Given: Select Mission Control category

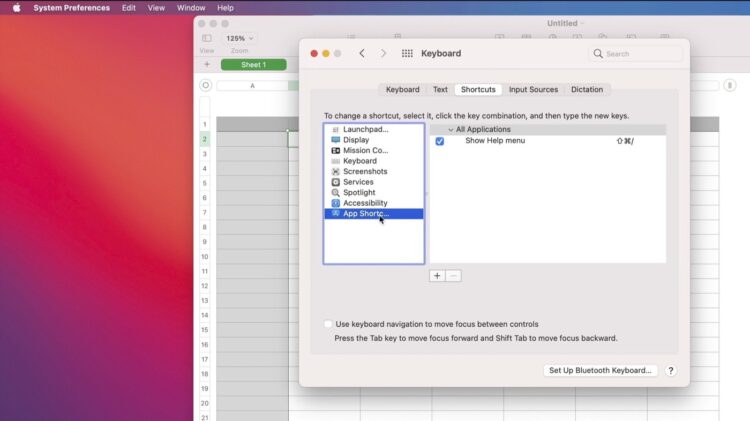Looking at the screenshot, I should point(374,150).
